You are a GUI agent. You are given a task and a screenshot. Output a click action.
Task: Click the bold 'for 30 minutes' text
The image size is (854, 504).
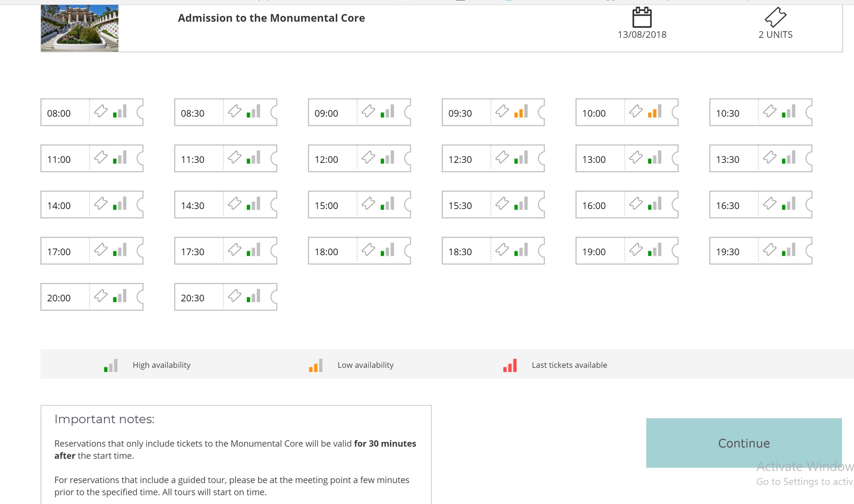tap(385, 444)
